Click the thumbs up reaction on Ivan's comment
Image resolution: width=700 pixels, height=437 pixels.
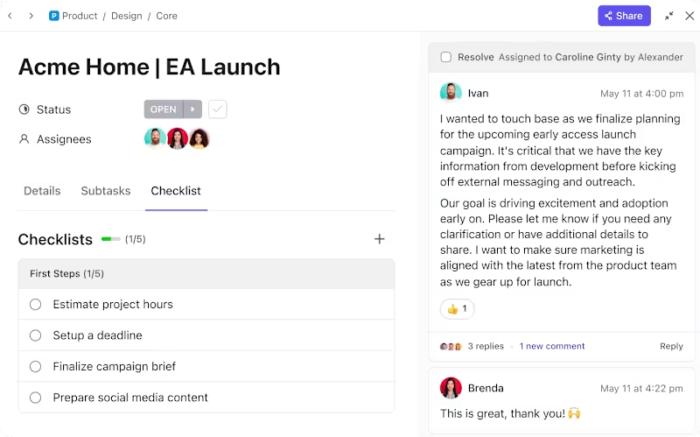459,309
